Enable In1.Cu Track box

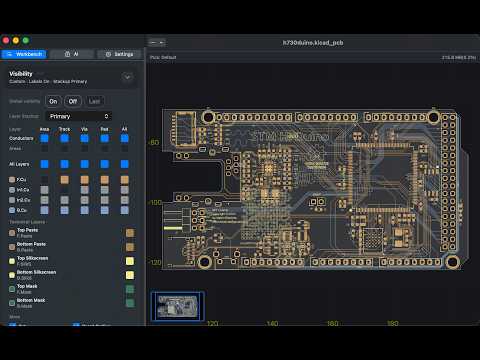(x=65, y=190)
